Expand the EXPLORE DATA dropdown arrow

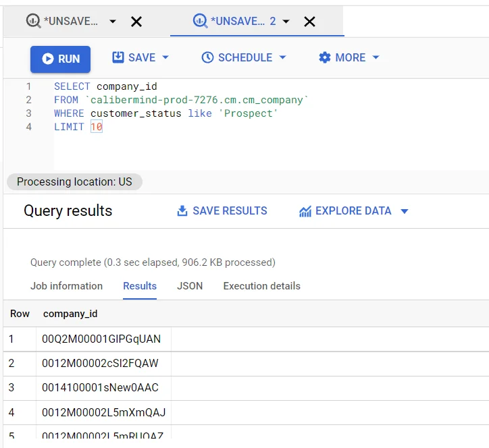coord(405,211)
